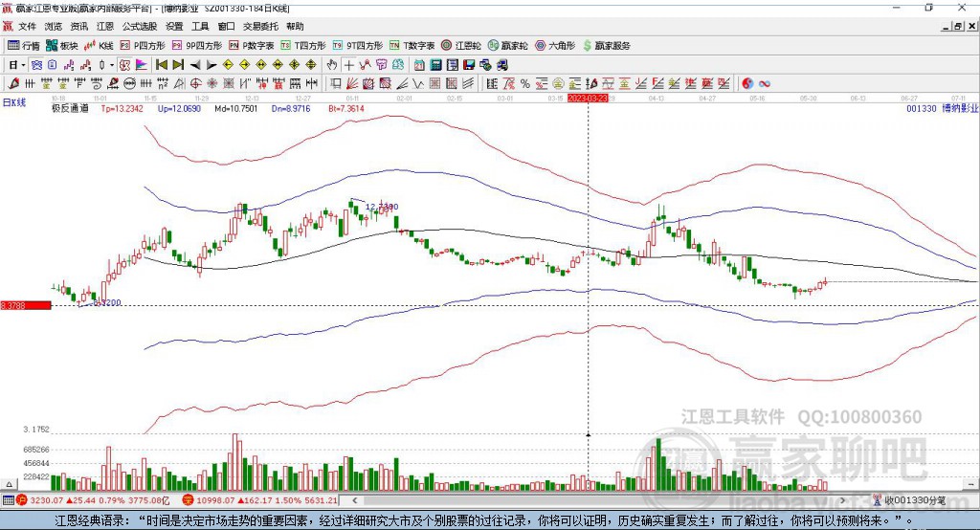Launch the 江恩轮 wheel tool
The width and height of the screenshot is (980, 530).
461,46
